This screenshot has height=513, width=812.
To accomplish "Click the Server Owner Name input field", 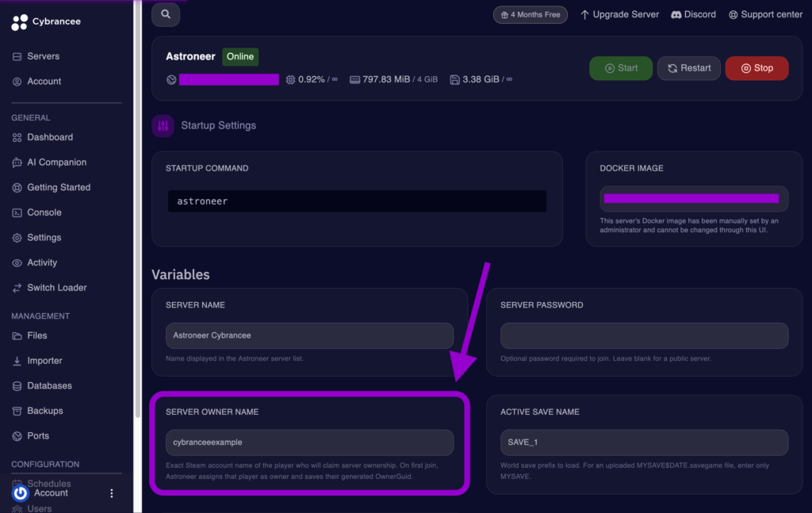I will coord(309,442).
